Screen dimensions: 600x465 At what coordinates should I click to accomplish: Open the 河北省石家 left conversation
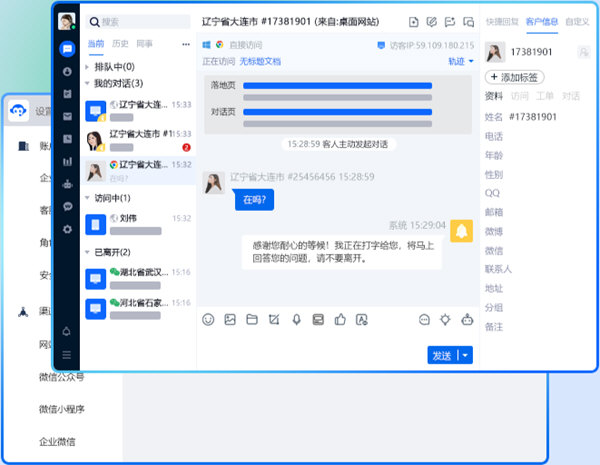139,309
